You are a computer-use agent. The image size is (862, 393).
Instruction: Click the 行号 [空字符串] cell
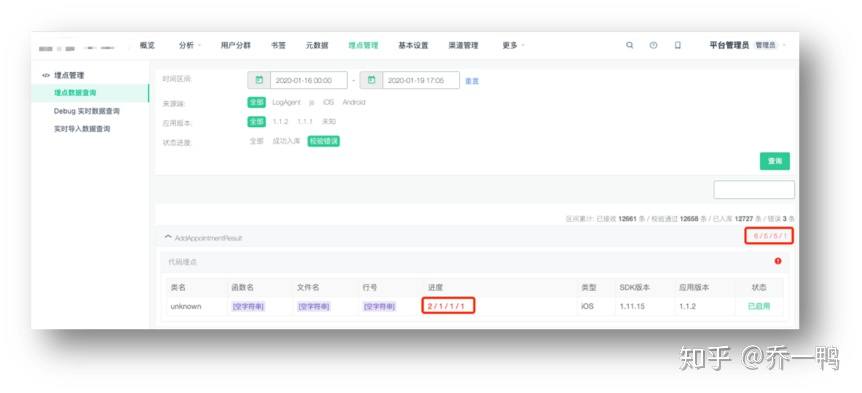pyautogui.click(x=379, y=306)
